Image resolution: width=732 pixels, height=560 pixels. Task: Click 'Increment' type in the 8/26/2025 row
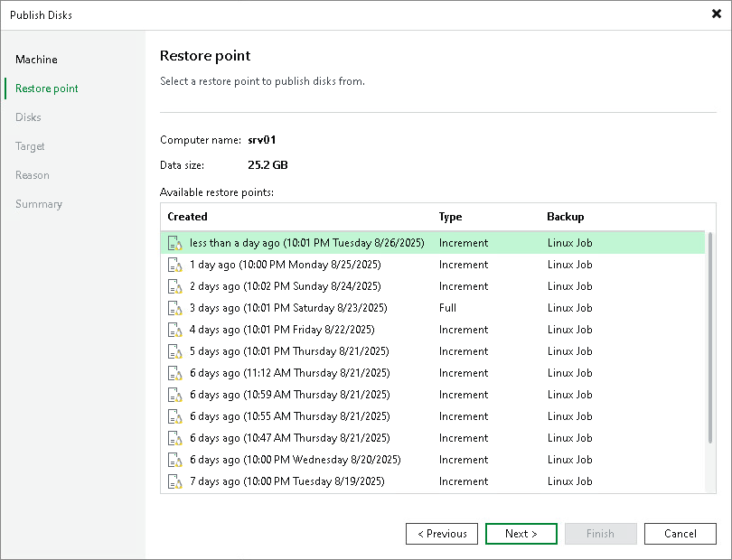point(464,243)
